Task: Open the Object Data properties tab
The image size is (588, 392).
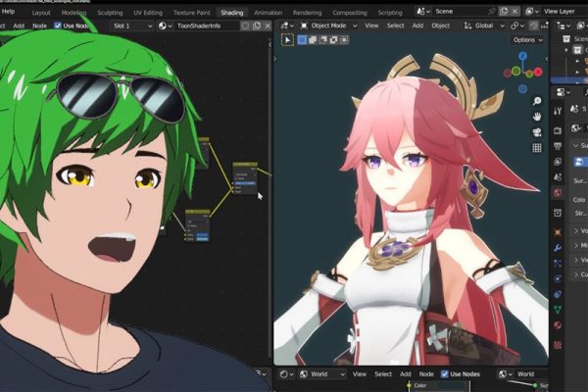Action: (558, 310)
